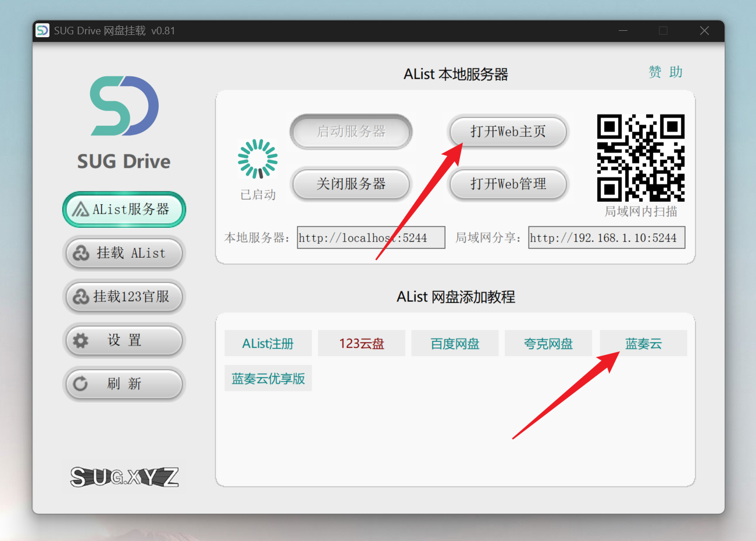
Task: Open the 蓝奏云优享版 tutorial
Action: click(268, 379)
